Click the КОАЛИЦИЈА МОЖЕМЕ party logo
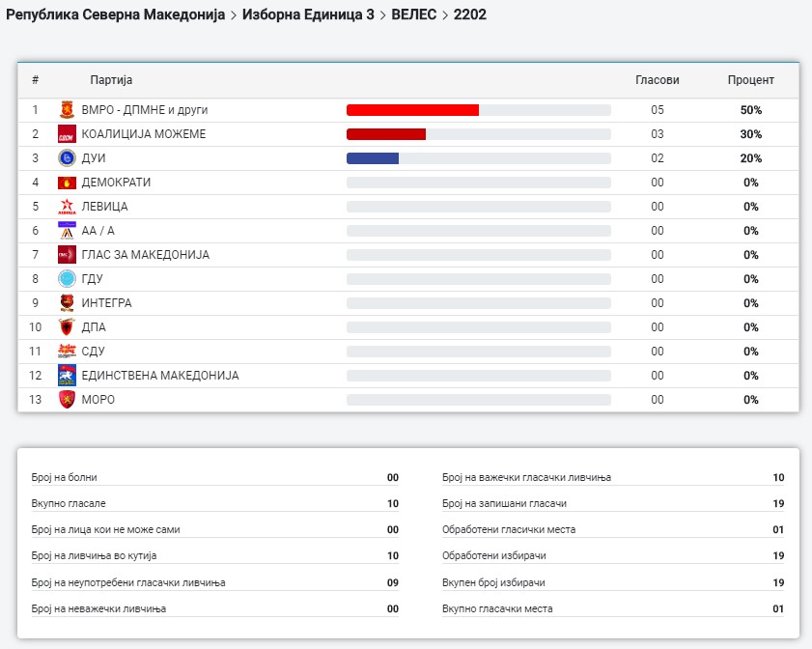Image resolution: width=812 pixels, height=649 pixels. (x=67, y=134)
